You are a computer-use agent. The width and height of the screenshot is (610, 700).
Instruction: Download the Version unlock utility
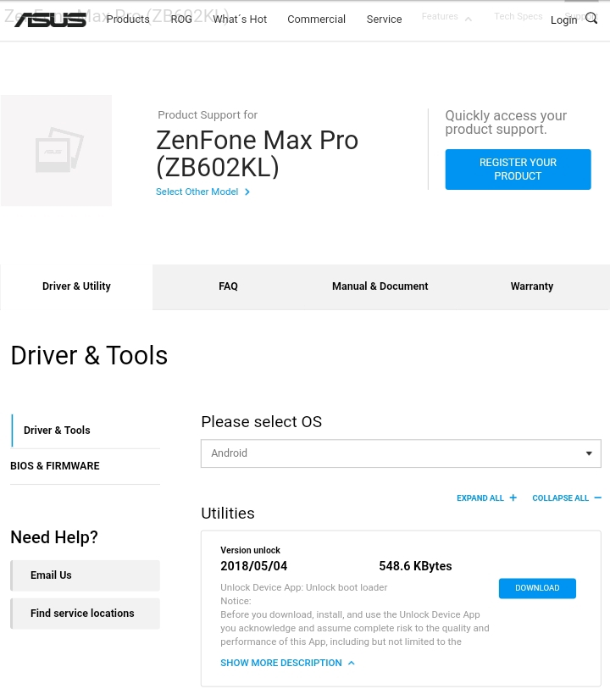point(537,588)
